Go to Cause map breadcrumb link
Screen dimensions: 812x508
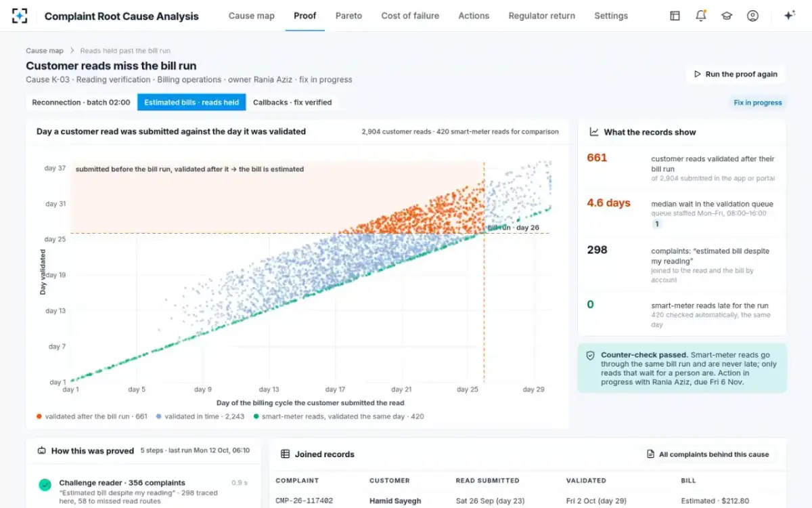(x=45, y=51)
